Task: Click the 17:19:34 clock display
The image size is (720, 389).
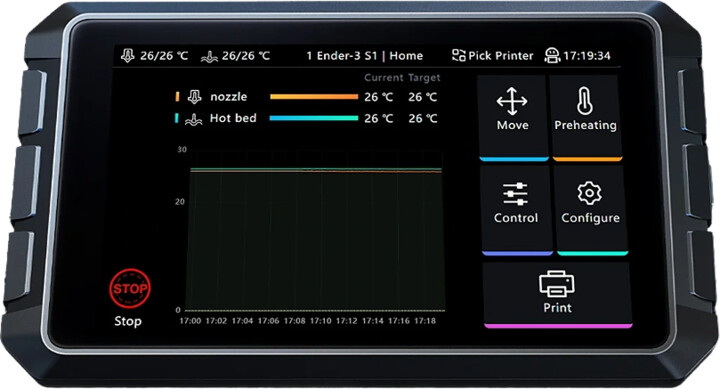Action: click(587, 56)
